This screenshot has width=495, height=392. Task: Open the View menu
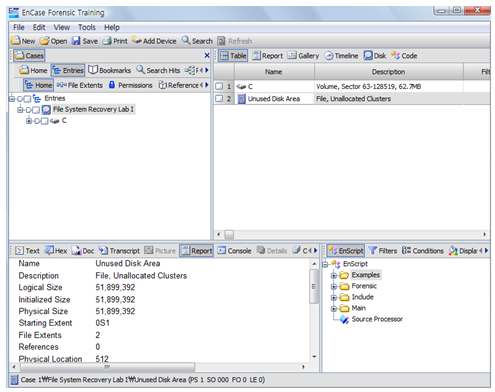tap(62, 27)
